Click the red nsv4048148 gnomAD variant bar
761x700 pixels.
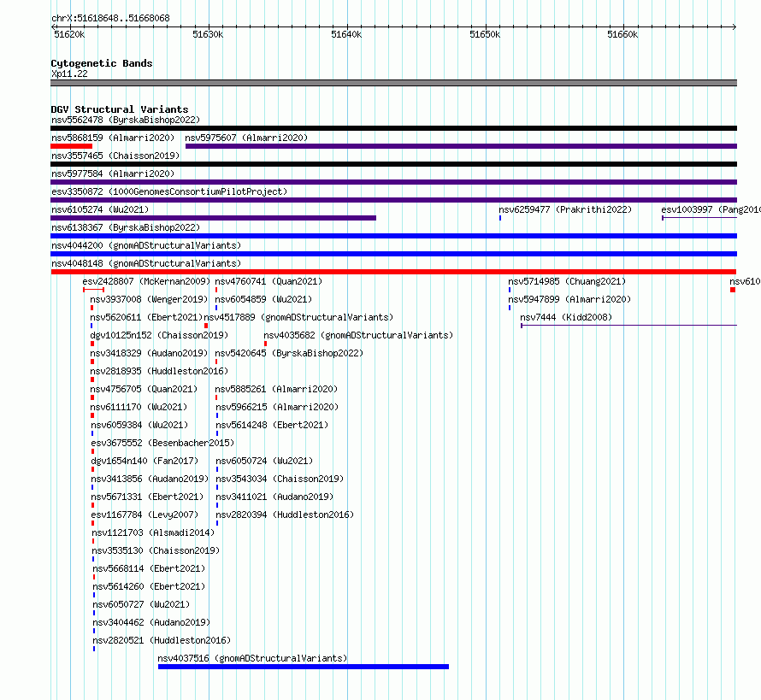coord(393,272)
